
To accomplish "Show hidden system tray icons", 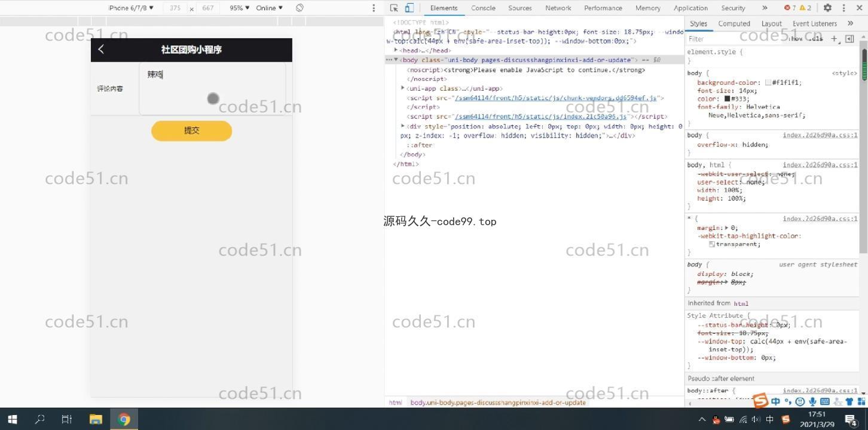I will coord(702,419).
